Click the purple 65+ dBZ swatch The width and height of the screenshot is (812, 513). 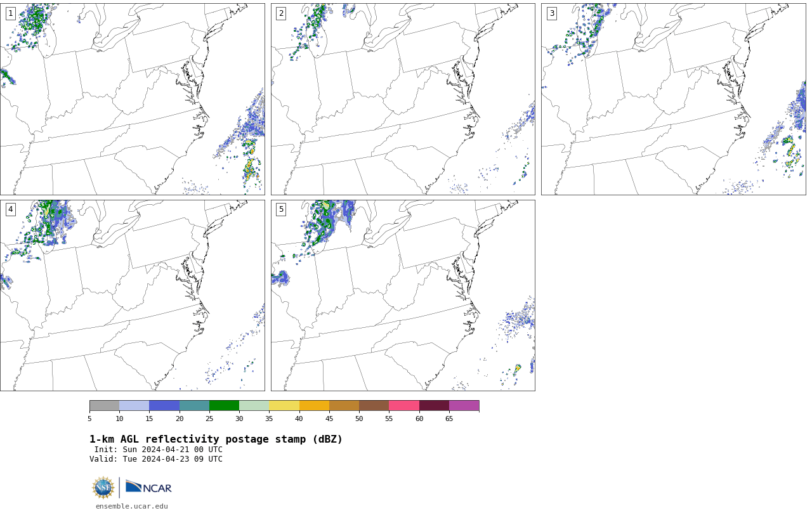(x=464, y=406)
